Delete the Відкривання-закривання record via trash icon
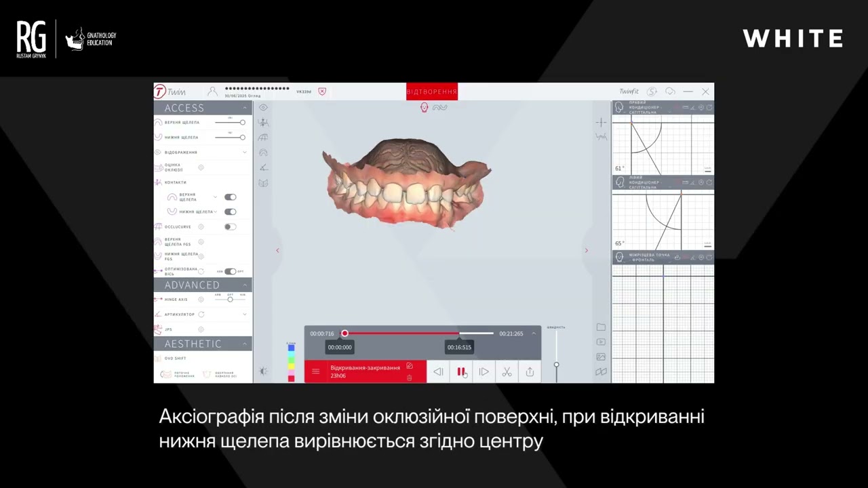868x488 pixels. point(409,378)
